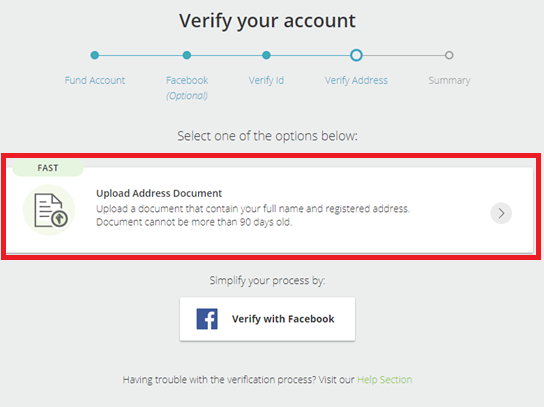Go to the Verify Id step label
This screenshot has height=407, width=544.
(x=266, y=80)
